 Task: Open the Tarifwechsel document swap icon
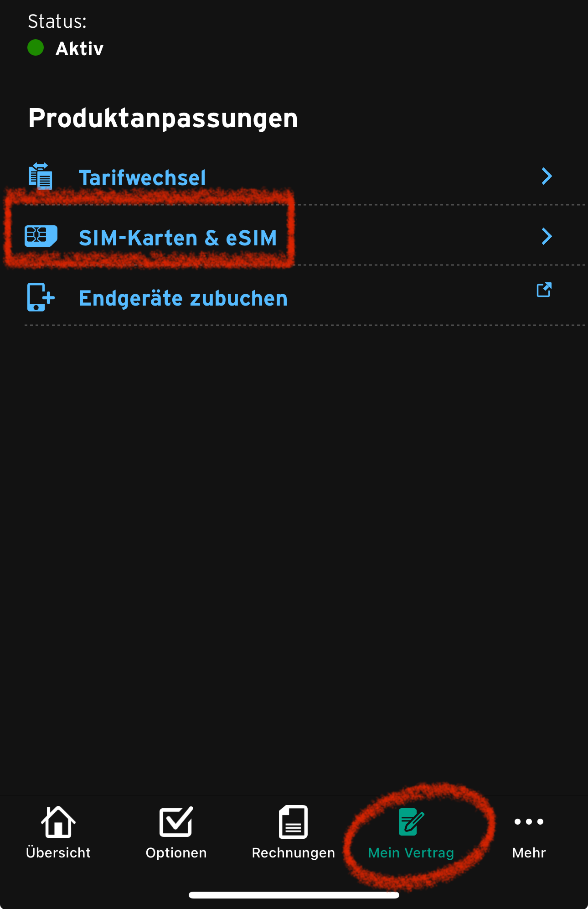pos(40,176)
